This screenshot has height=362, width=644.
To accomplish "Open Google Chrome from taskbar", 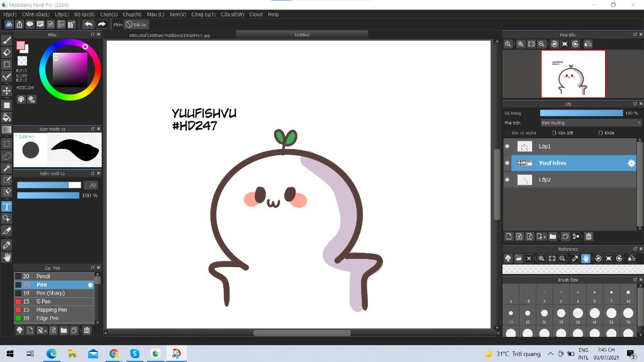I will coord(114,353).
